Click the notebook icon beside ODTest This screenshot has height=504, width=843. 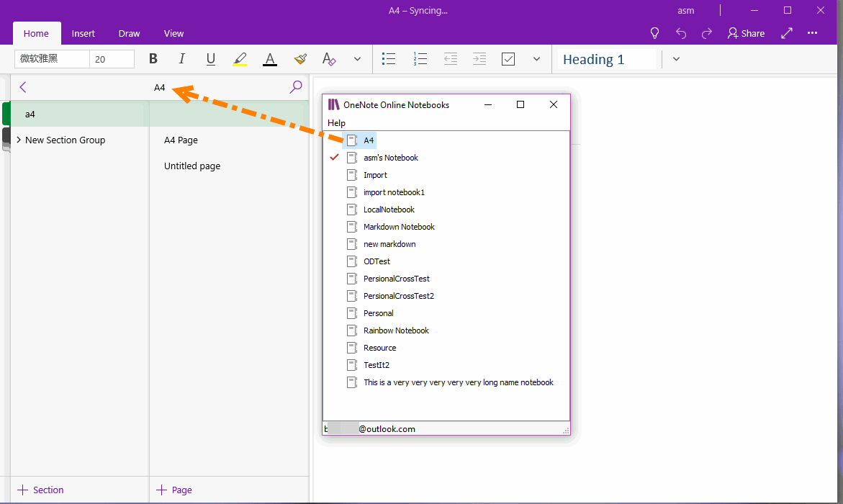352,261
